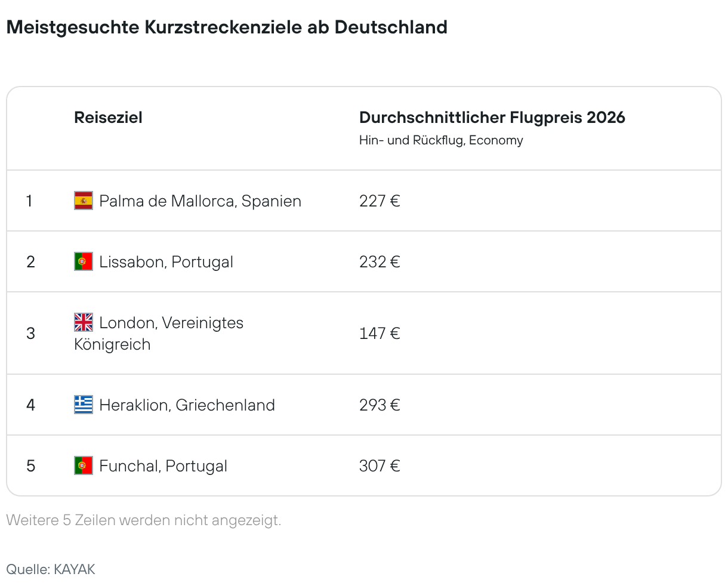Image resolution: width=728 pixels, height=586 pixels.
Task: Click the 147 € price for London
Action: 380,334
